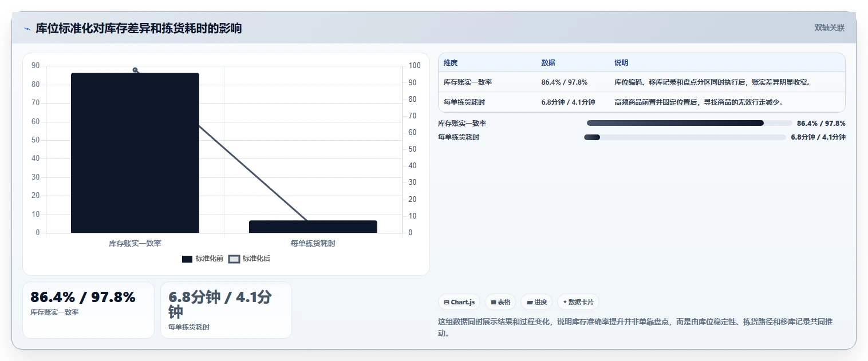Click the right axis value 100
Image resolution: width=868 pixels, height=361 pixels.
[415, 66]
